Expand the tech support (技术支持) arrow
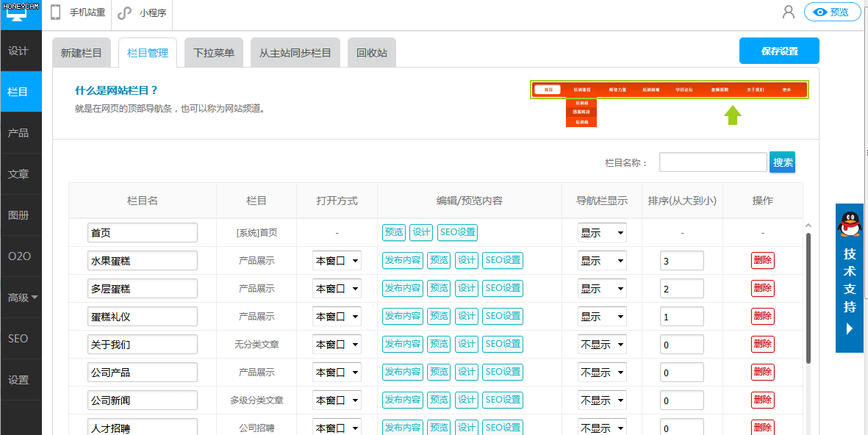This screenshot has height=435, width=868. tap(850, 328)
